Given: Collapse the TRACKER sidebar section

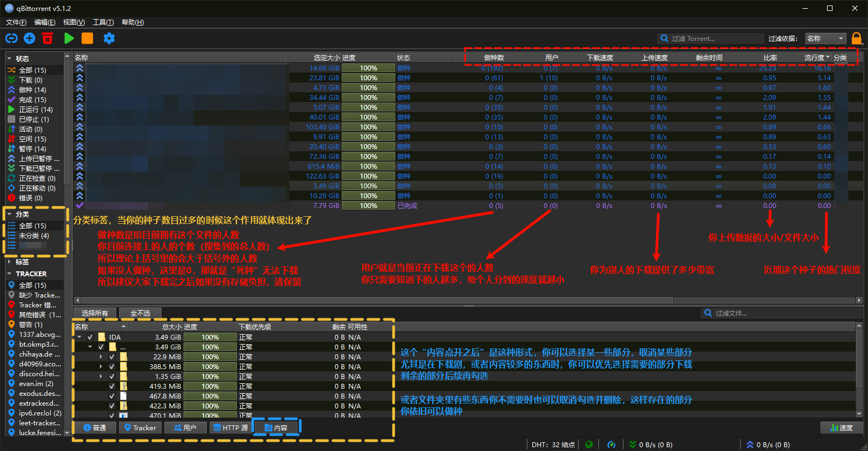Looking at the screenshot, I should click(x=9, y=274).
